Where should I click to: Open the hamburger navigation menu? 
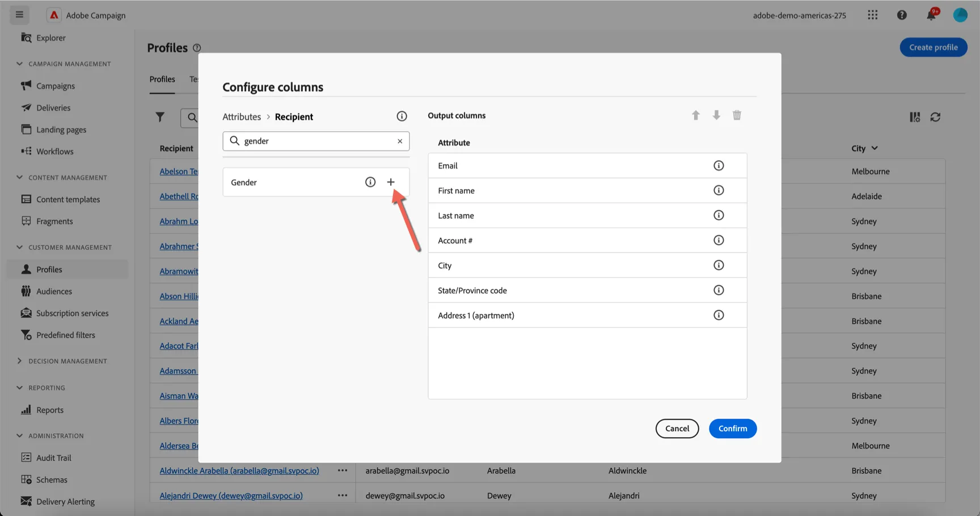point(19,15)
